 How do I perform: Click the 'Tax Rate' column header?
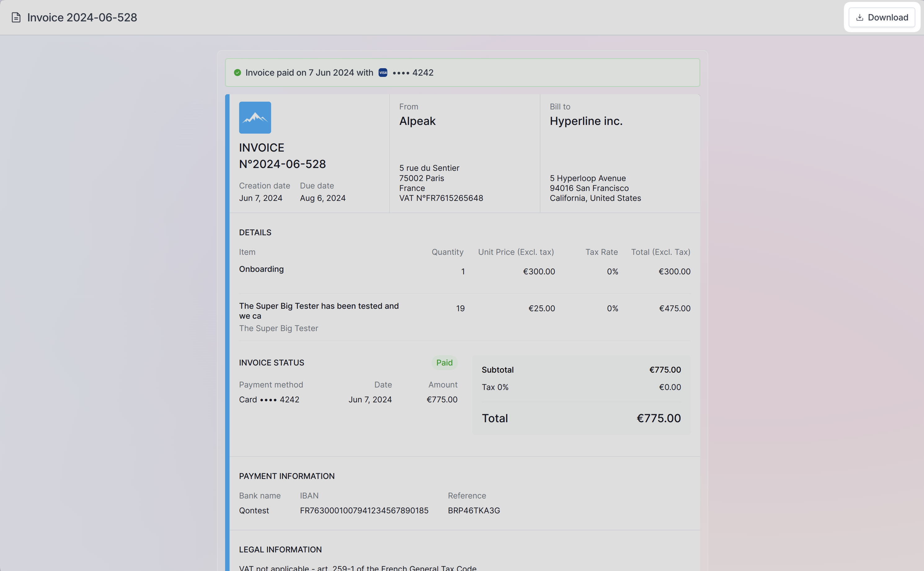(602, 252)
